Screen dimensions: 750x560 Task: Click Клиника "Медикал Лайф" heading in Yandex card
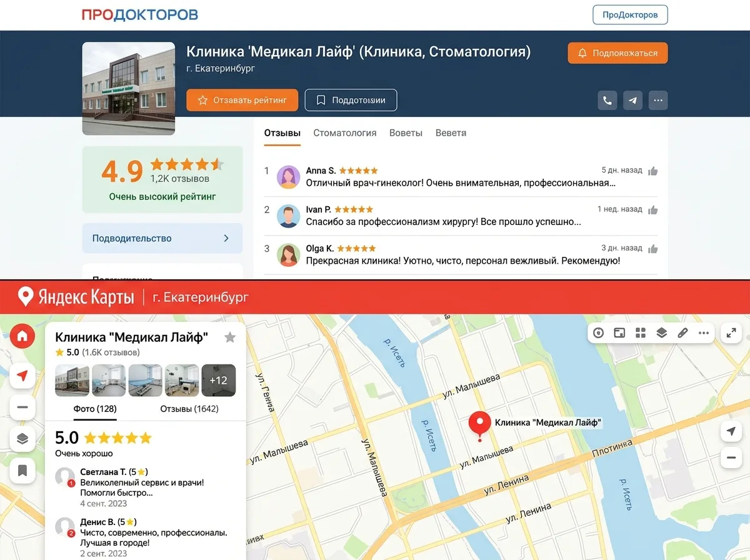(132, 337)
